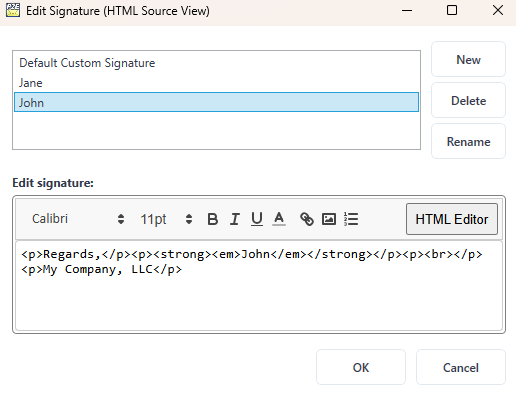Screen dimensions: 516x394
Task: Open the font color picker
Action: pos(279,219)
